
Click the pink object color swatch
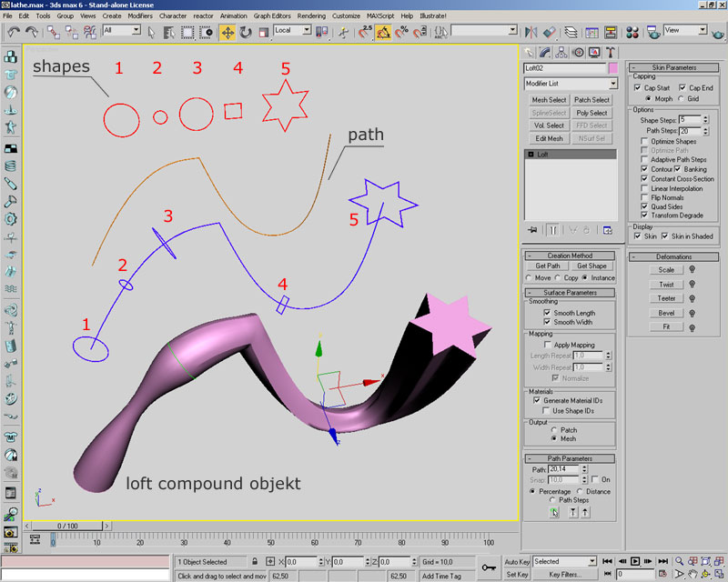pos(613,68)
